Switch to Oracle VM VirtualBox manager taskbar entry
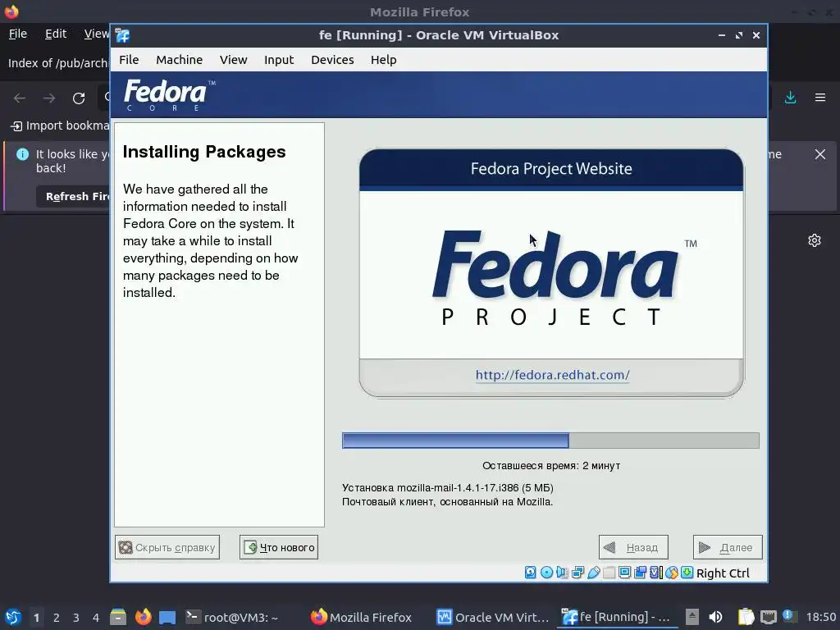The width and height of the screenshot is (840, 630). pos(493,617)
